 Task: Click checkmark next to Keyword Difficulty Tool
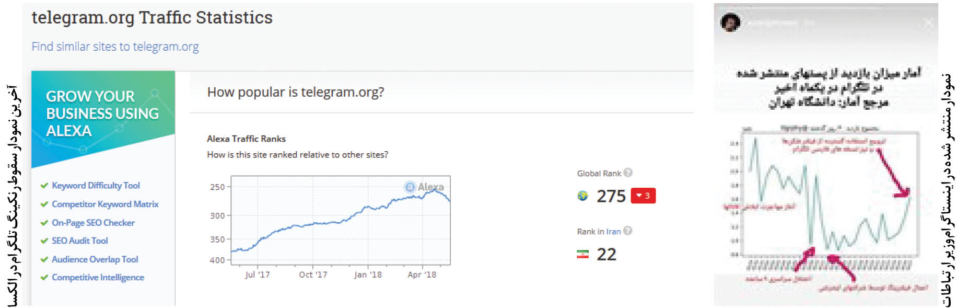tap(44, 186)
